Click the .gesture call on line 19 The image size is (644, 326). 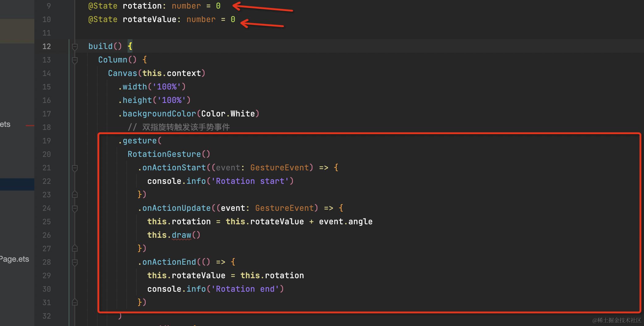point(137,141)
